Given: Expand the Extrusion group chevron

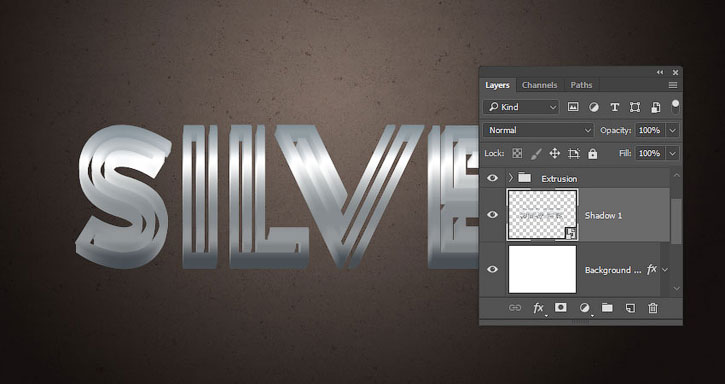Looking at the screenshot, I should [510, 178].
